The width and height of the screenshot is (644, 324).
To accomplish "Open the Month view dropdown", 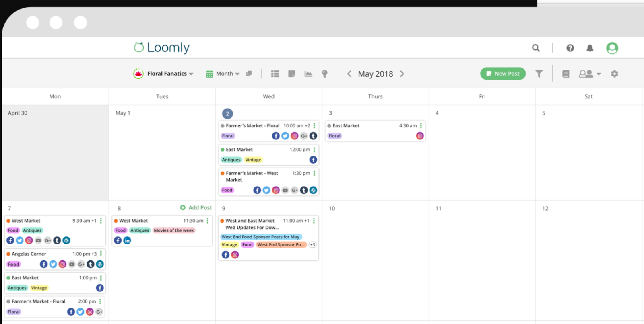I will point(223,74).
